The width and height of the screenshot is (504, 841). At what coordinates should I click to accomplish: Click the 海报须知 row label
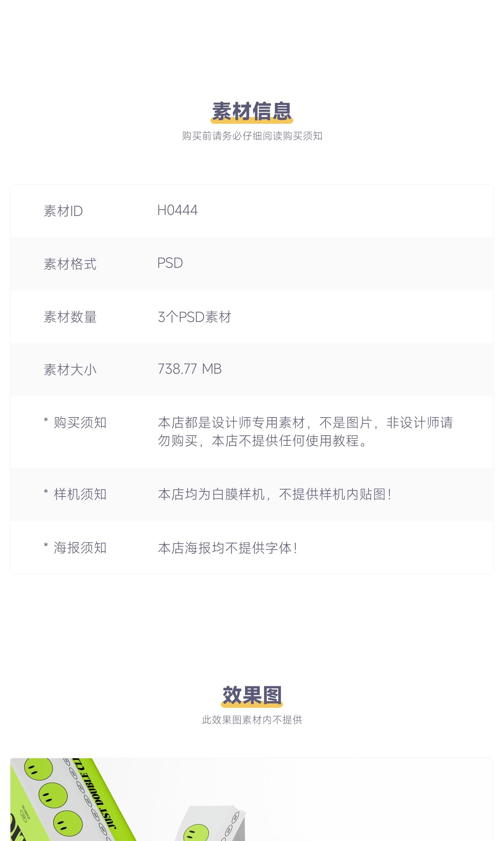pyautogui.click(x=75, y=548)
